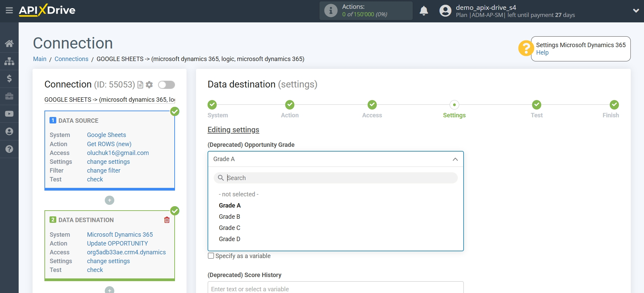Click the Editing settings heading
644x293 pixels.
point(233,130)
